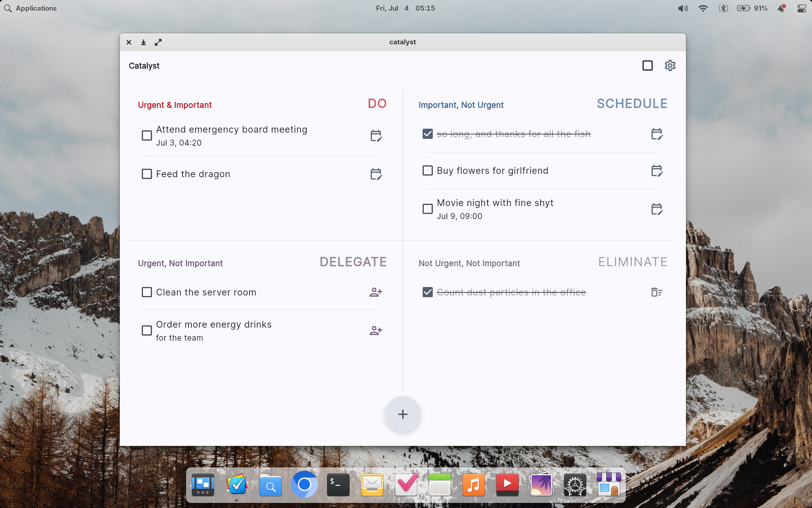Click the DELEGATE quadrant heading

353,262
